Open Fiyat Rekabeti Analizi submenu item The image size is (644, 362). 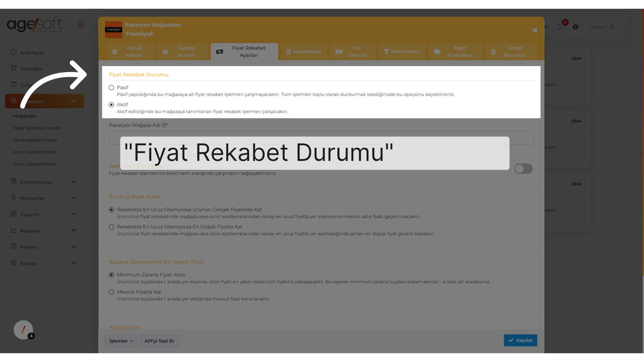click(x=37, y=128)
